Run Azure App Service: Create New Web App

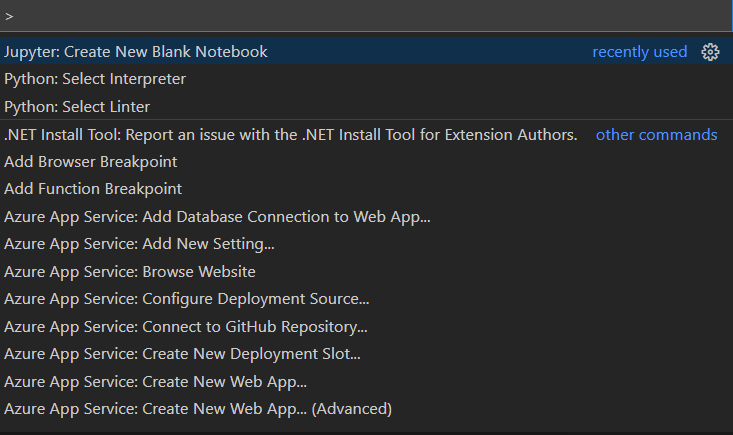(x=366, y=382)
